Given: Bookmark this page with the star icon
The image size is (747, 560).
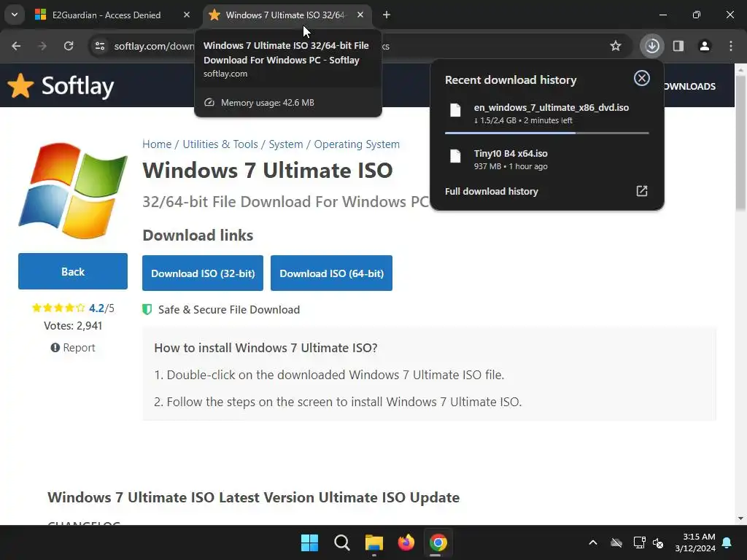Looking at the screenshot, I should click(616, 46).
